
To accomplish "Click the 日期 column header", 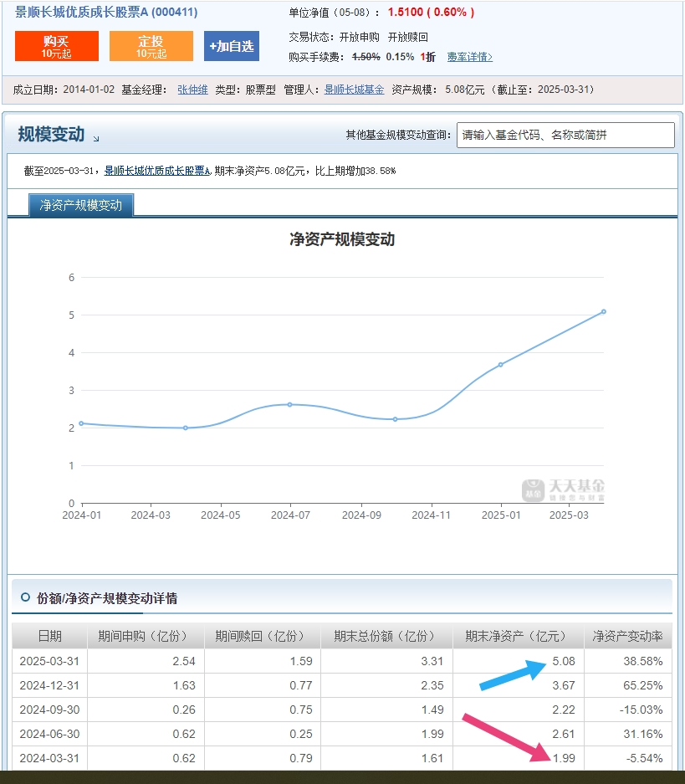I will 49,636.
